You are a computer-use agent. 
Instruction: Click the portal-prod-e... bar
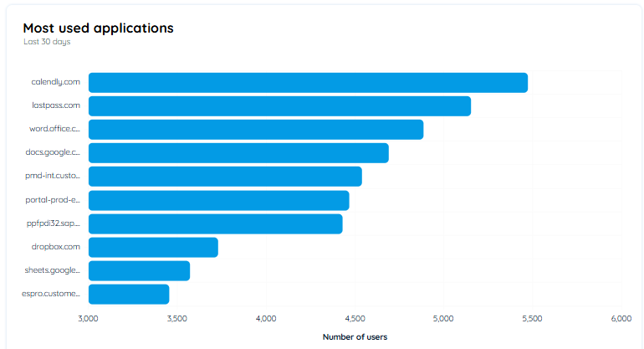(x=219, y=201)
